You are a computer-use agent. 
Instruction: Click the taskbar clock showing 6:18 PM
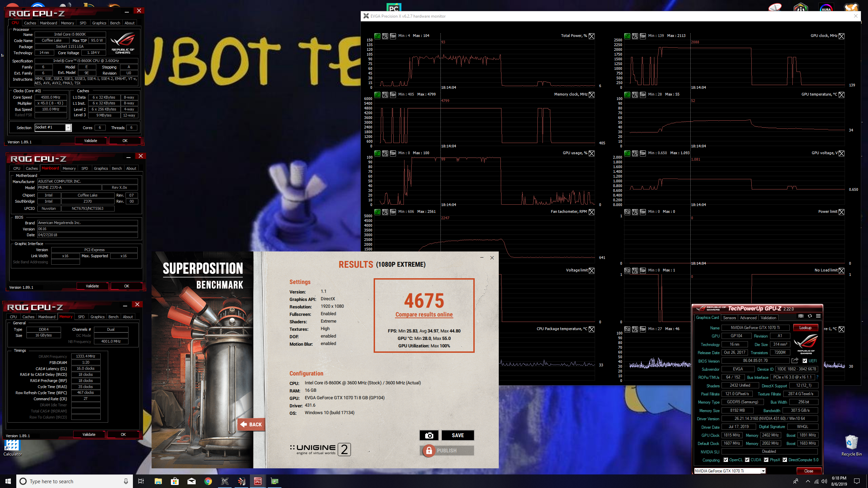click(839, 481)
